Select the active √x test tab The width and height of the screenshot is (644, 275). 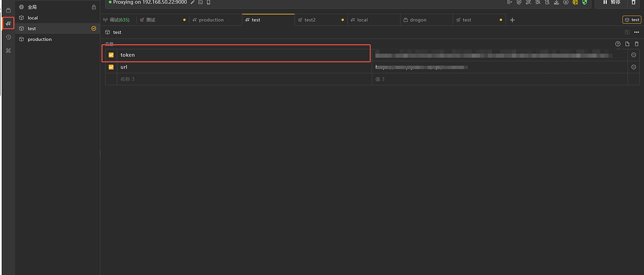pos(268,20)
